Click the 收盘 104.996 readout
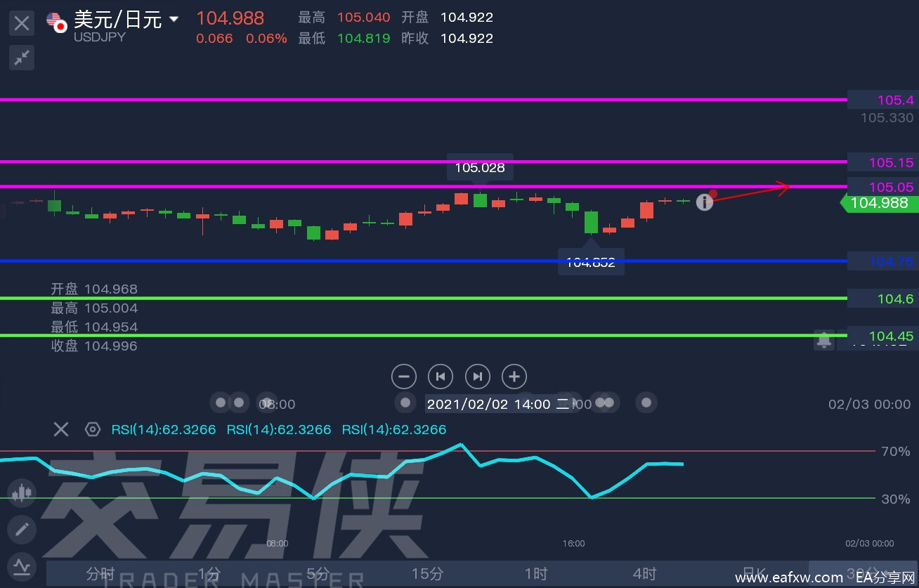This screenshot has width=919, height=588. pos(94,346)
